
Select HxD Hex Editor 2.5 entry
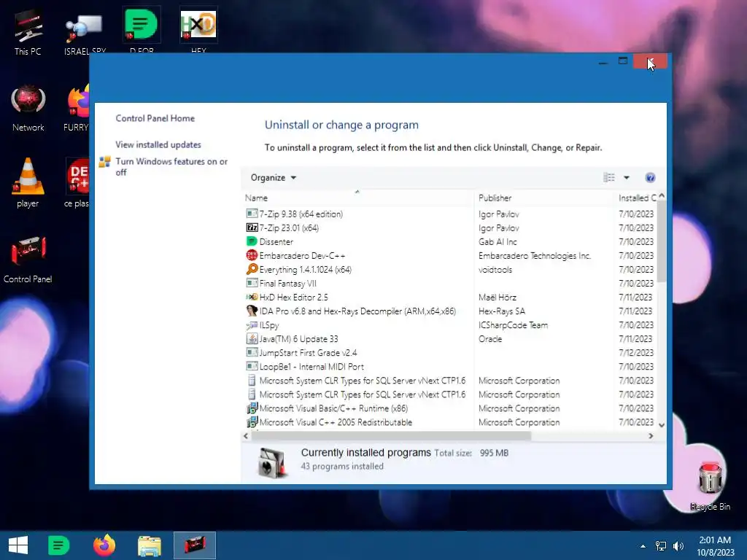click(450, 297)
